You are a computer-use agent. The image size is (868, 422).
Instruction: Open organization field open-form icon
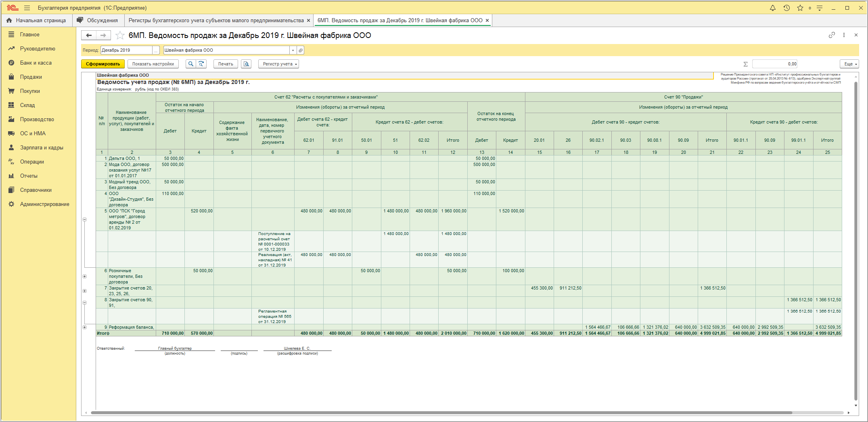(300, 50)
